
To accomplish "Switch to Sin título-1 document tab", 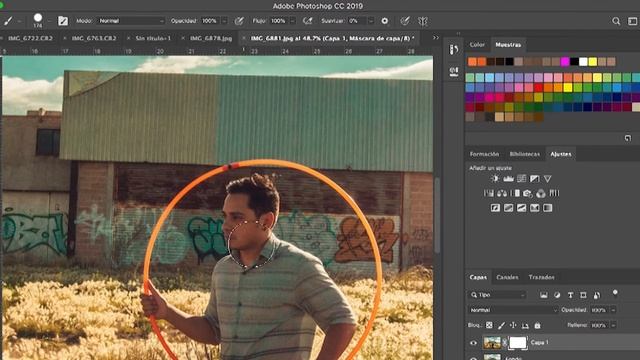I will tap(153, 38).
